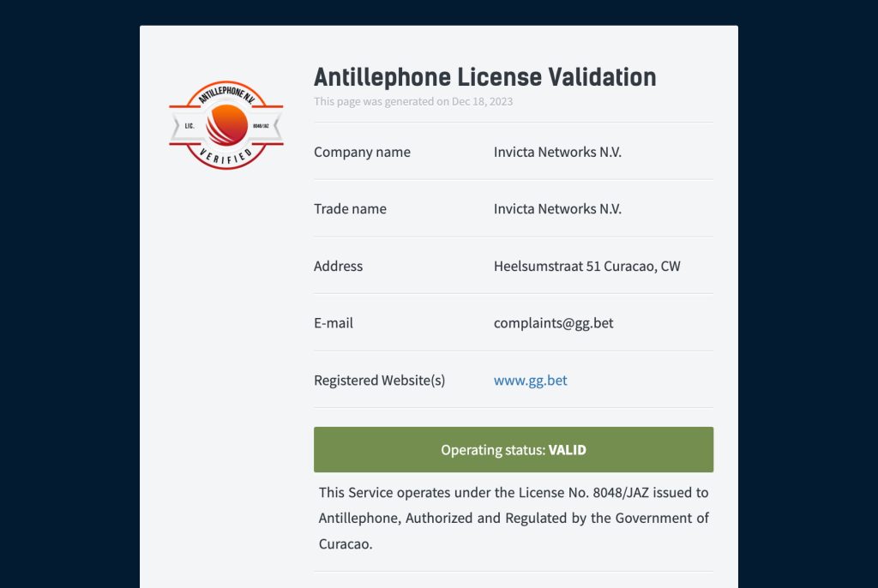This screenshot has width=878, height=588.
Task: Click the Trade name value Invicta Networks N.V.
Action: [557, 209]
